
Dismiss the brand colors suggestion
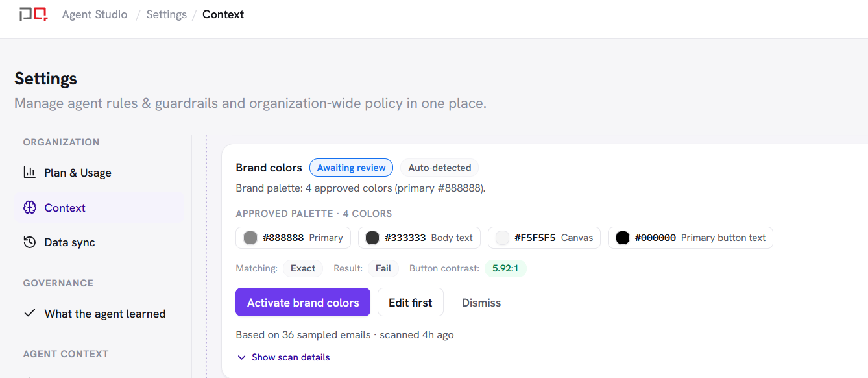coord(481,303)
